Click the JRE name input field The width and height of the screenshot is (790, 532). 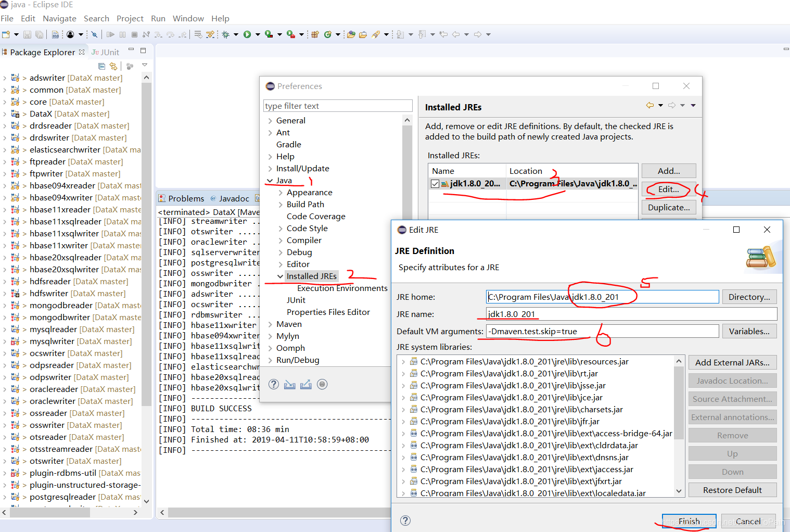632,314
